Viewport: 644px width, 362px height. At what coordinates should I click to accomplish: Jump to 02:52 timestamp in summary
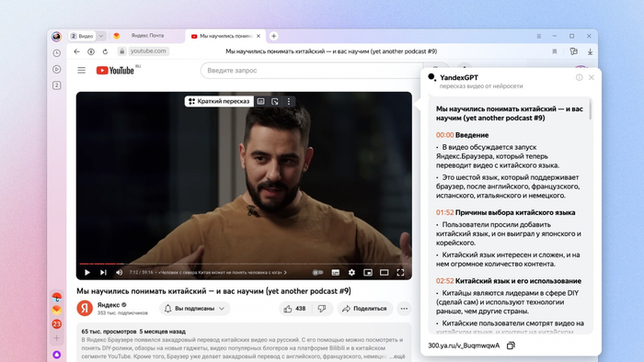pyautogui.click(x=444, y=281)
